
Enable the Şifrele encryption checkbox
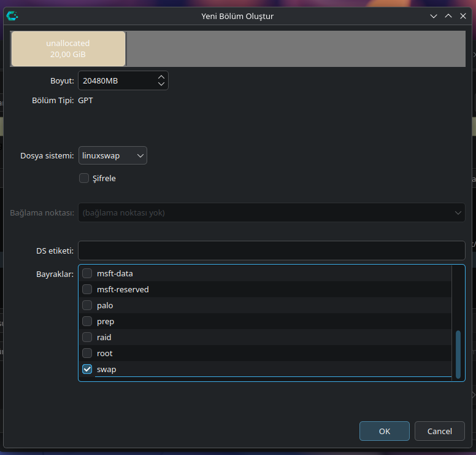[x=84, y=178]
